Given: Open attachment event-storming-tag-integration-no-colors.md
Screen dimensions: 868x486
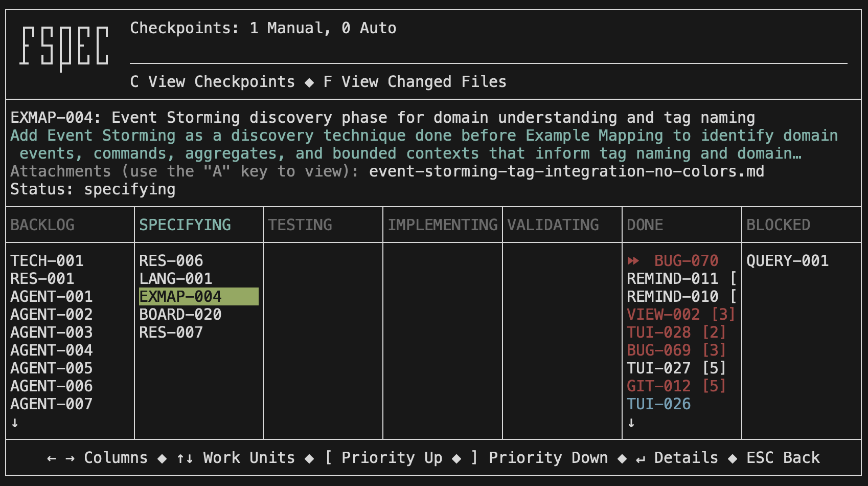Looking at the screenshot, I should 566,171.
